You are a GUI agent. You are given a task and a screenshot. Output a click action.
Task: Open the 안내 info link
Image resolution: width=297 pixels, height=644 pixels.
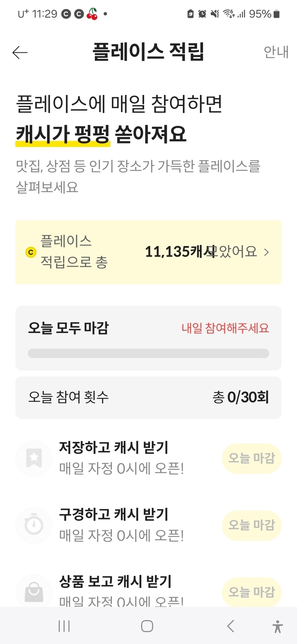276,52
